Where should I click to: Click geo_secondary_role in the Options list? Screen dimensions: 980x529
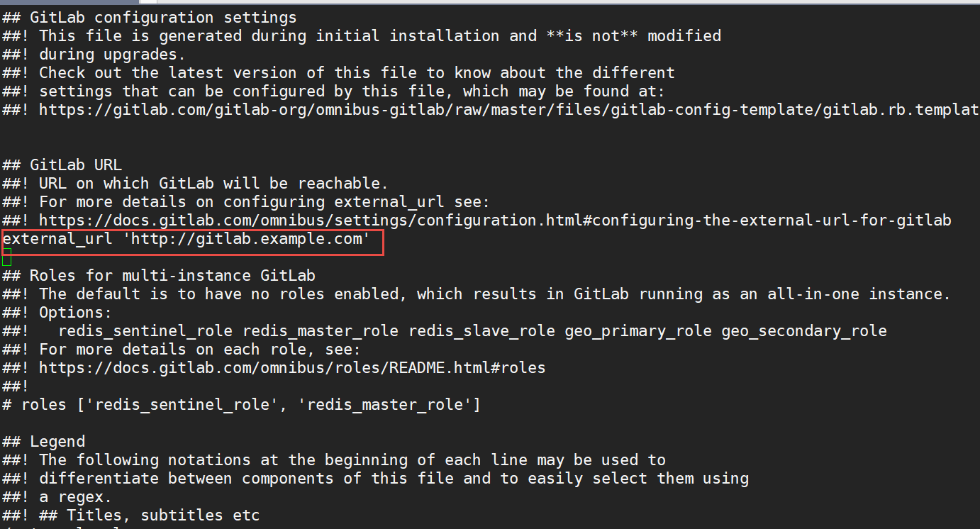[x=803, y=331]
